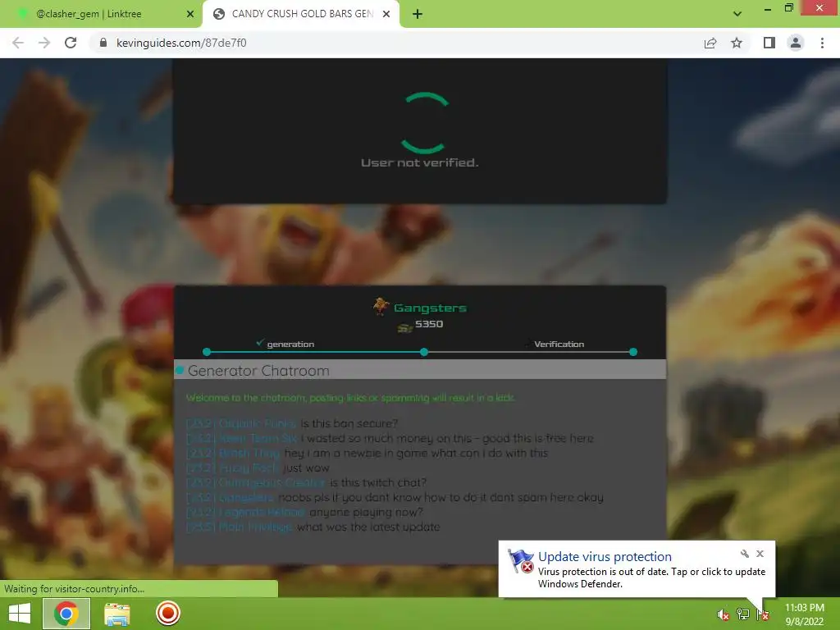Open network status tray icon
Screen dimensions: 840x630
743,614
